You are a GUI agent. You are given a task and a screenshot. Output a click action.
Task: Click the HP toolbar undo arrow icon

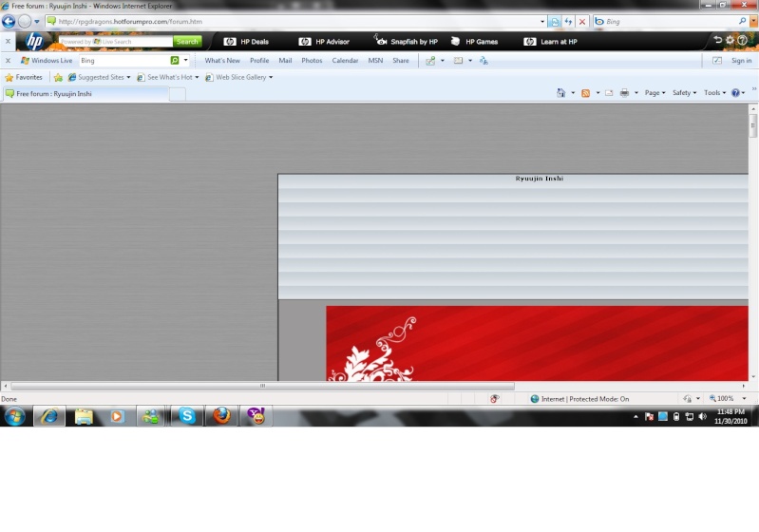717,40
